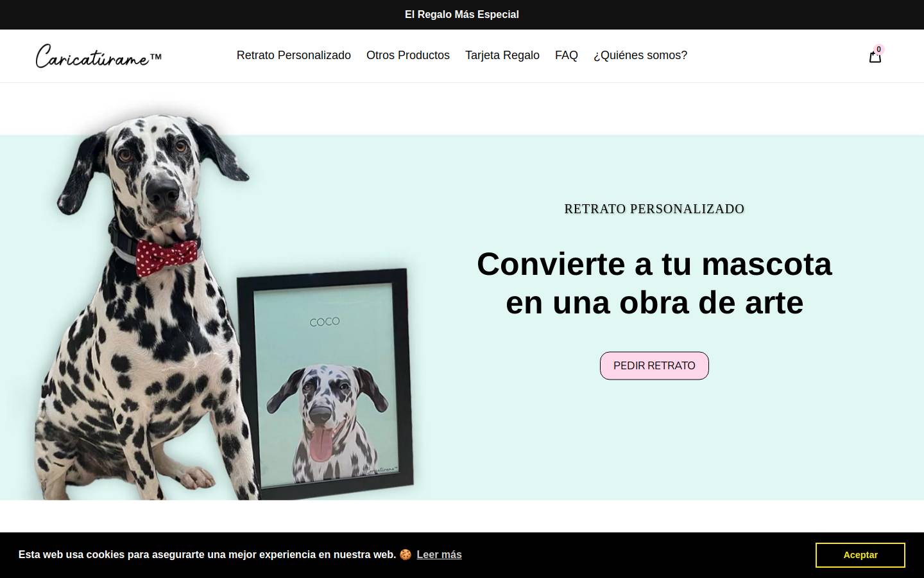The width and height of the screenshot is (924, 578).
Task: Go to Tarjeta Regalo page
Action: coord(502,55)
